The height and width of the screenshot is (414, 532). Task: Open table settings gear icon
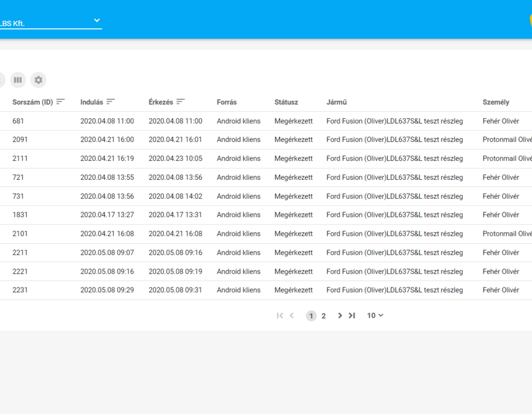tap(38, 80)
